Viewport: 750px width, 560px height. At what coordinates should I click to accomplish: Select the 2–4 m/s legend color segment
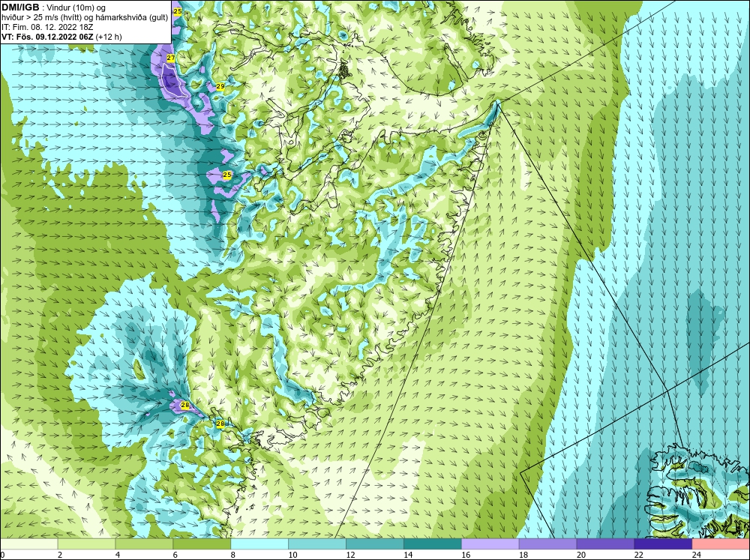pyautogui.click(x=86, y=544)
